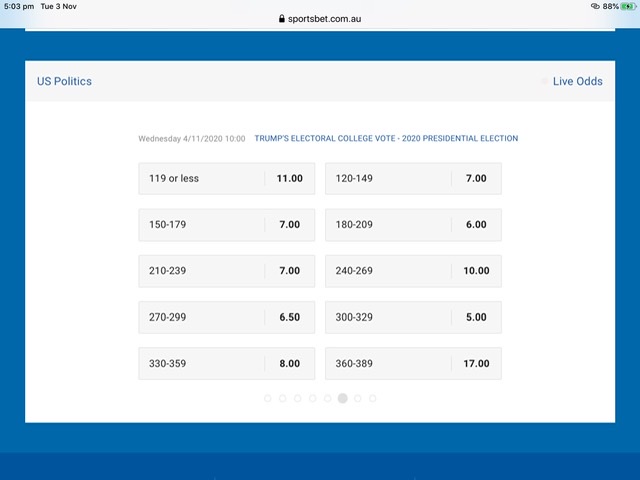Select the 119 or less option at 11.00
The image size is (640, 480).
click(226, 179)
